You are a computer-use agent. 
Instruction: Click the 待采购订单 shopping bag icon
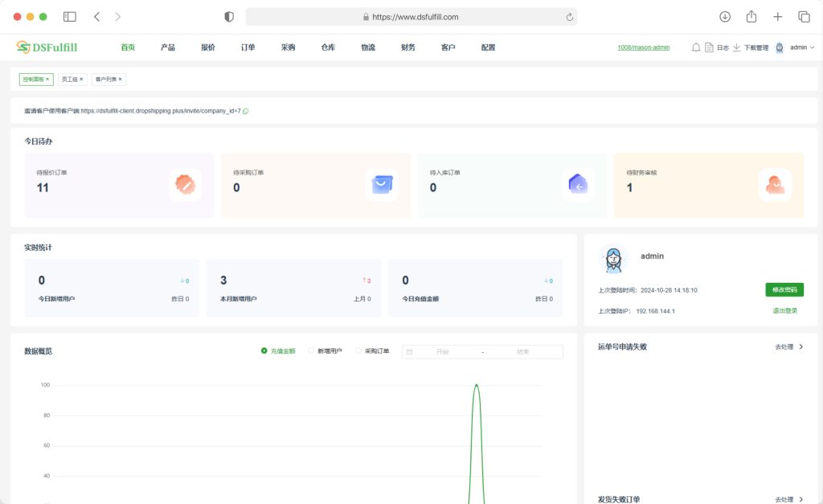pos(382,185)
